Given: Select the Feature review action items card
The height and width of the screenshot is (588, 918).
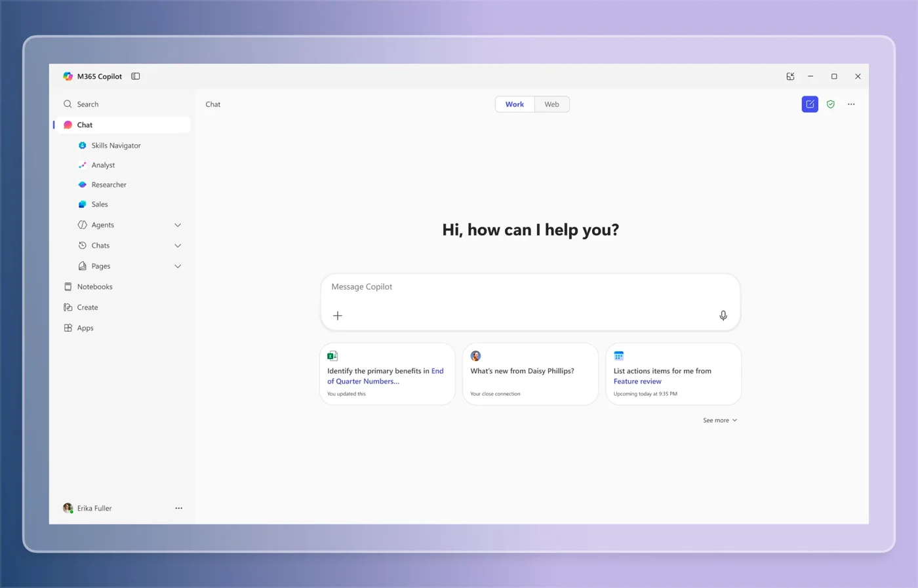Looking at the screenshot, I should [673, 374].
